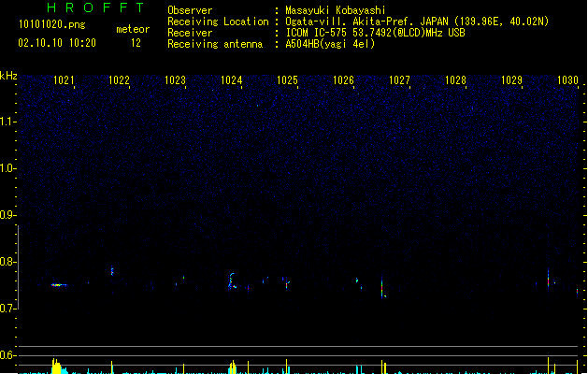Select receiver text ICOM IC-575 53.7492 MHz USB

376,33
